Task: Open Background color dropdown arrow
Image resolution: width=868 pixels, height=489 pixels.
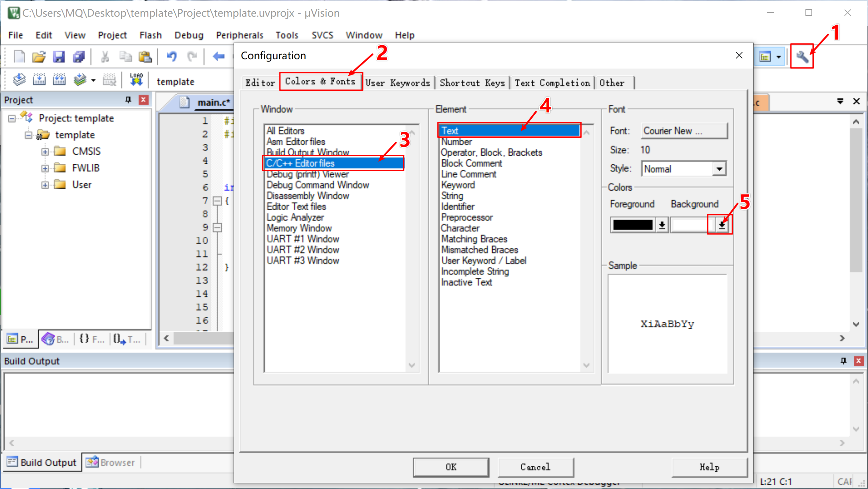Action: 721,225
